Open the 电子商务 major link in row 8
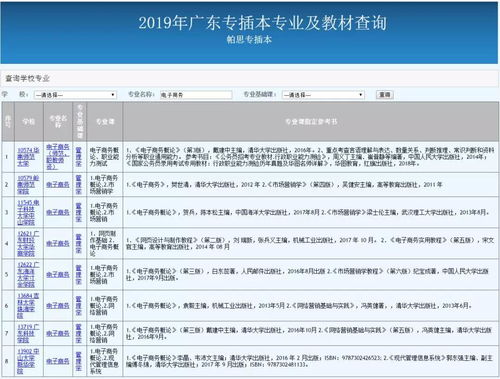 click(58, 361)
